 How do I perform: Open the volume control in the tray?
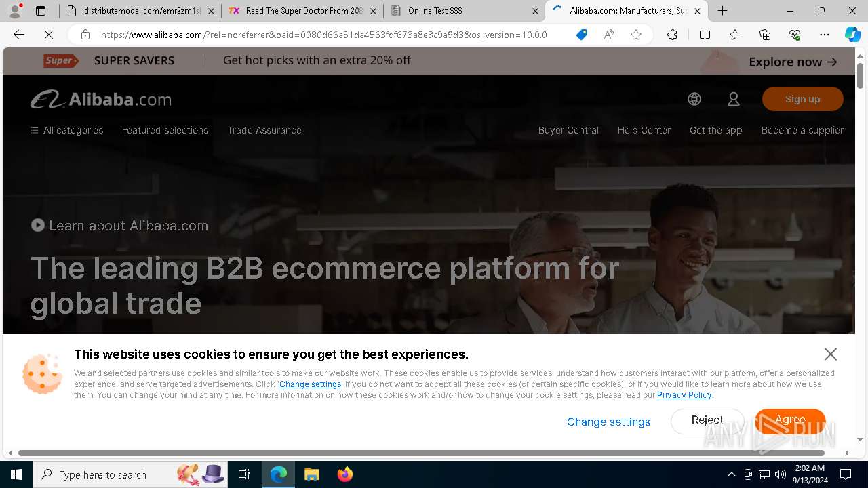pyautogui.click(x=781, y=474)
